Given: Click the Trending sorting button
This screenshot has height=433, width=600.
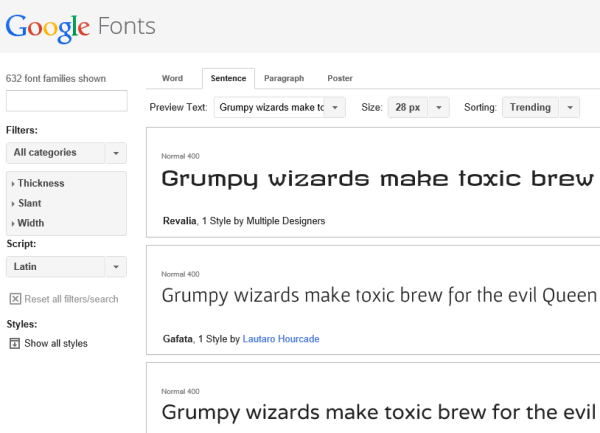Looking at the screenshot, I should (x=530, y=107).
